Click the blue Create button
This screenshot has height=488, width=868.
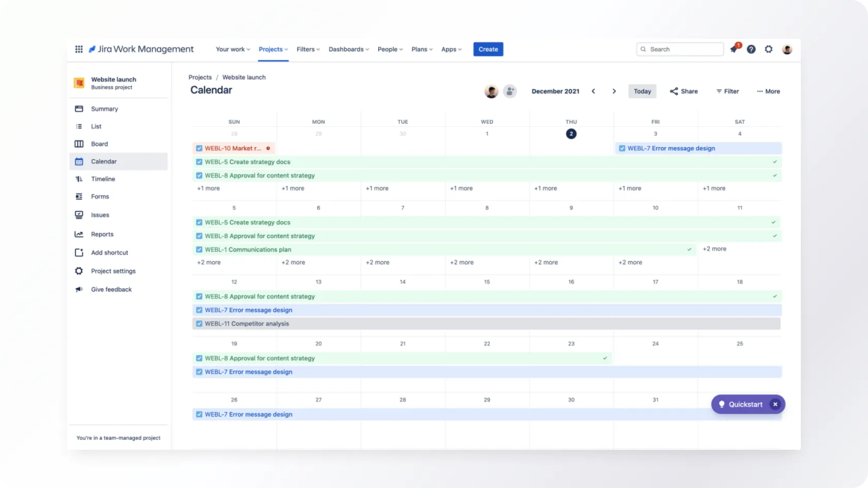(x=488, y=50)
